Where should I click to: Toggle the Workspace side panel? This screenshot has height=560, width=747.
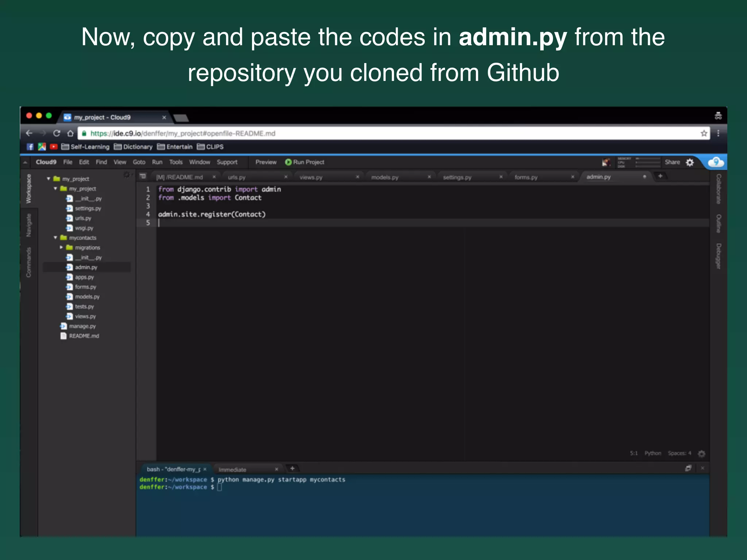click(29, 188)
